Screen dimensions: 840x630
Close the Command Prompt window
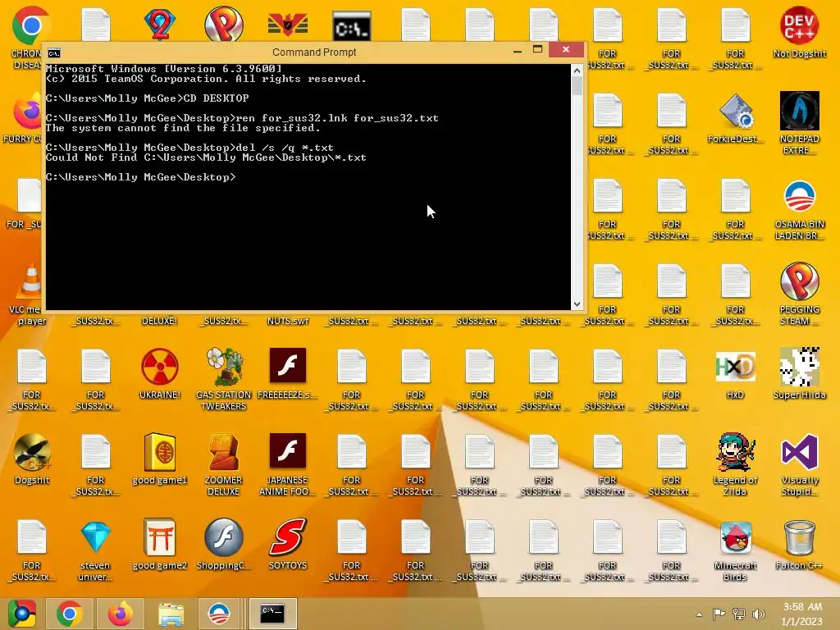566,50
